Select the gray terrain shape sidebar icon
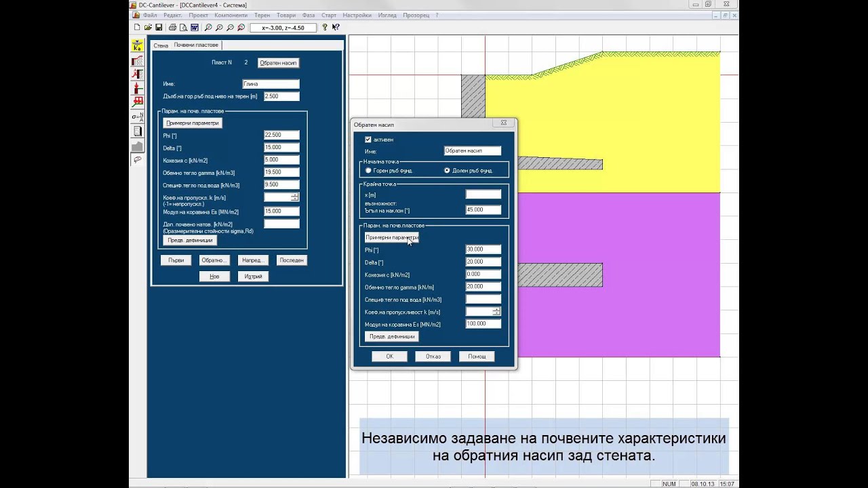This screenshot has height=488, width=868. [x=138, y=146]
